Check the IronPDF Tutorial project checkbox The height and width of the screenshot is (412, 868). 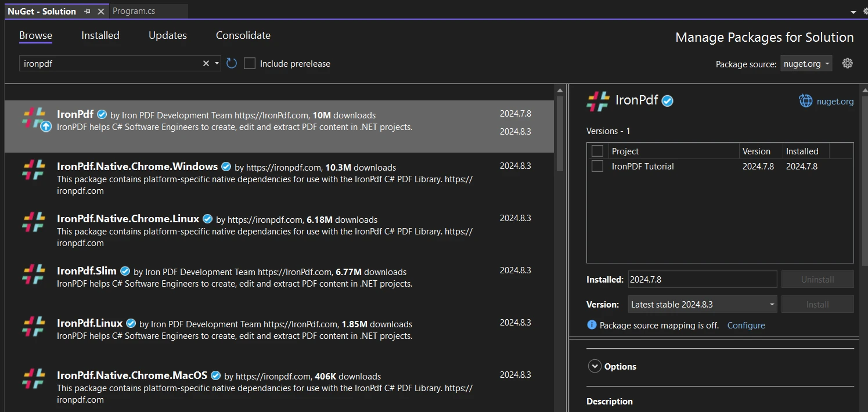click(597, 166)
